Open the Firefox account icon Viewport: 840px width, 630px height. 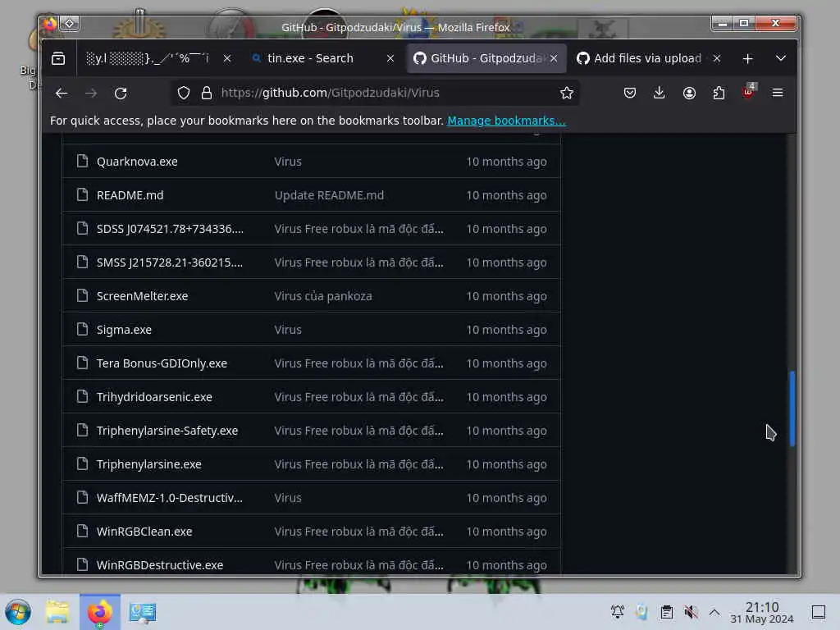point(689,93)
